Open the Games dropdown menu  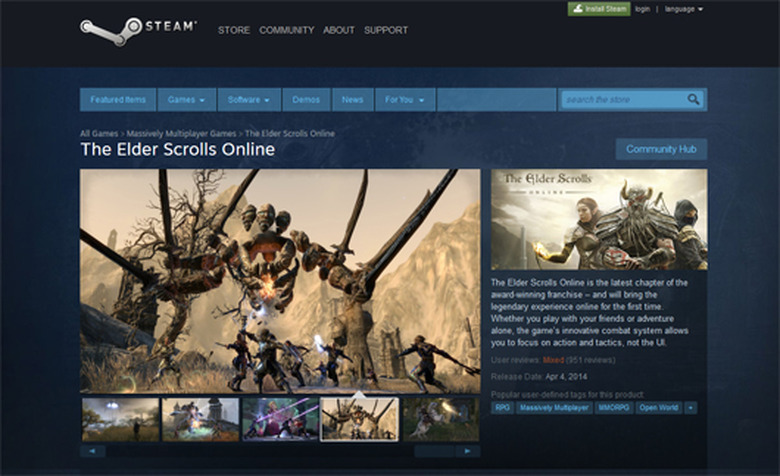[x=186, y=100]
